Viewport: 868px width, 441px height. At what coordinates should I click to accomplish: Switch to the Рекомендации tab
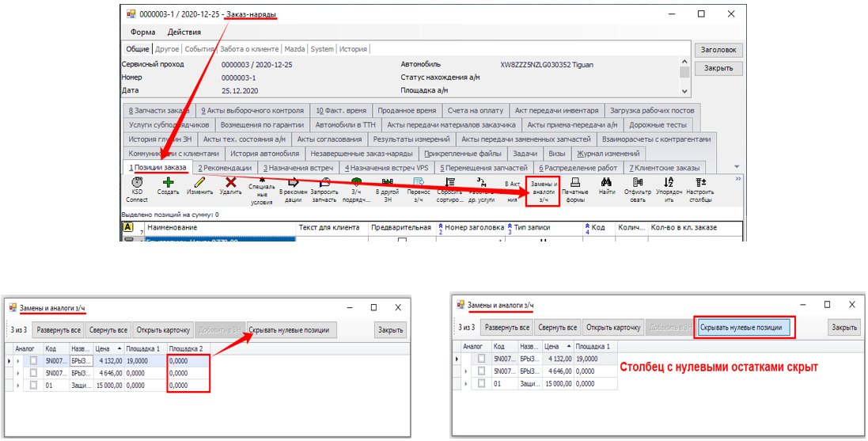coord(225,168)
